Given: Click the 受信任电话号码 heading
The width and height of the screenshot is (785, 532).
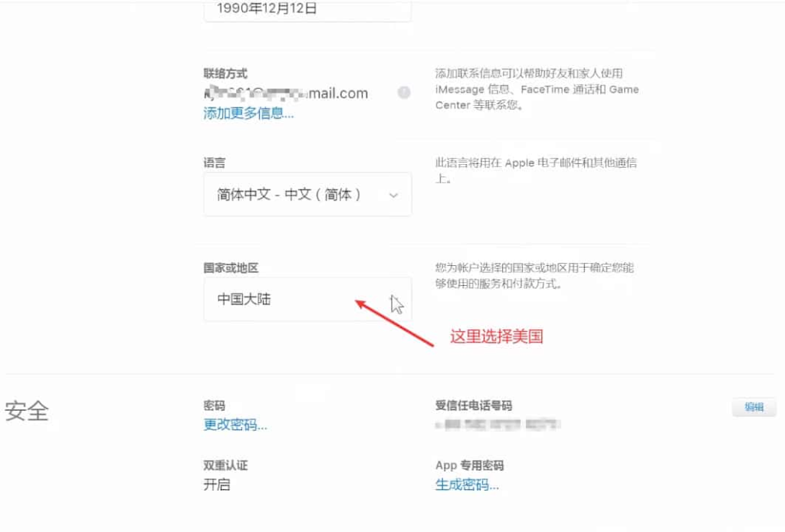Looking at the screenshot, I should (474, 406).
